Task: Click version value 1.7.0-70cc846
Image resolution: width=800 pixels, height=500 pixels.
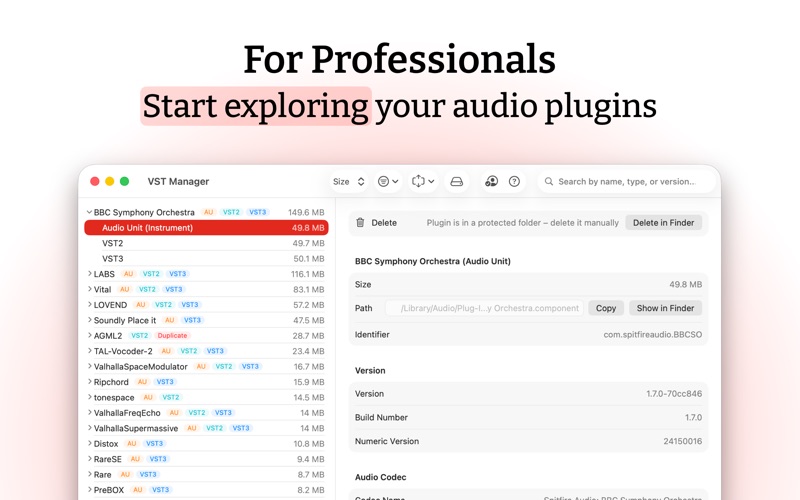Action: click(674, 394)
